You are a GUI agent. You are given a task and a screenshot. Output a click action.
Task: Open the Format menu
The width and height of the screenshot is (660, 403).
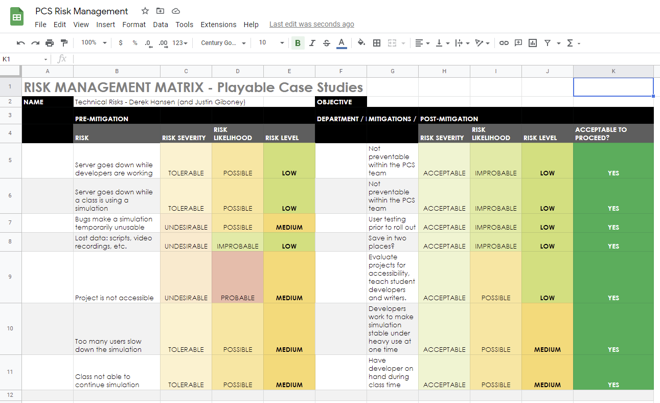point(134,24)
